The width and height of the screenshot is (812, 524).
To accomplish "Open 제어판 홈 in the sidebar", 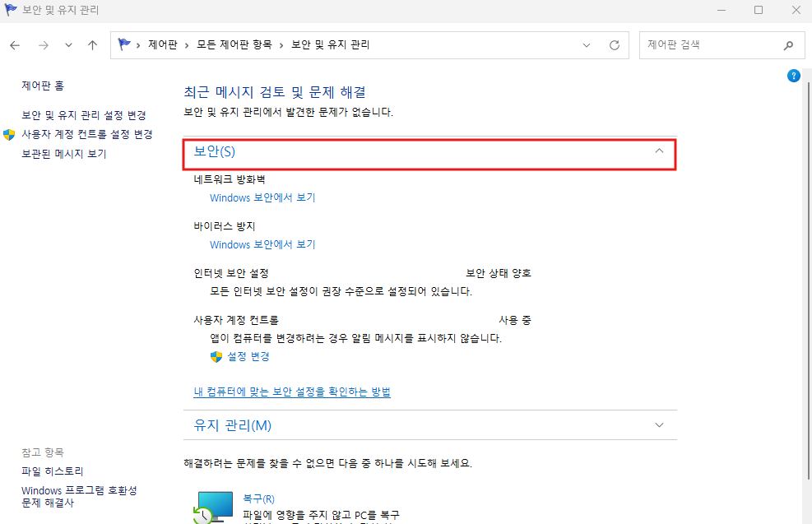I will 43,85.
